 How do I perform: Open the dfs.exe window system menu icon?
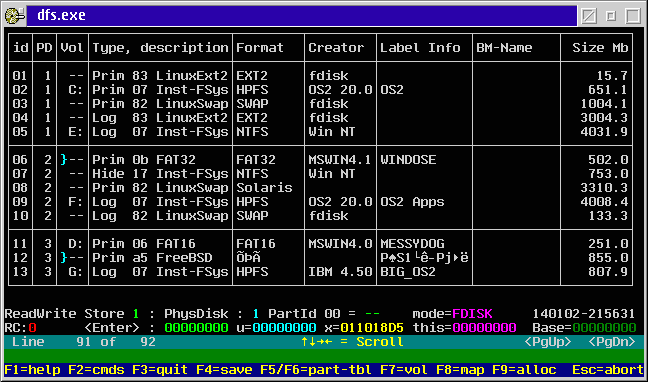tap(15, 16)
